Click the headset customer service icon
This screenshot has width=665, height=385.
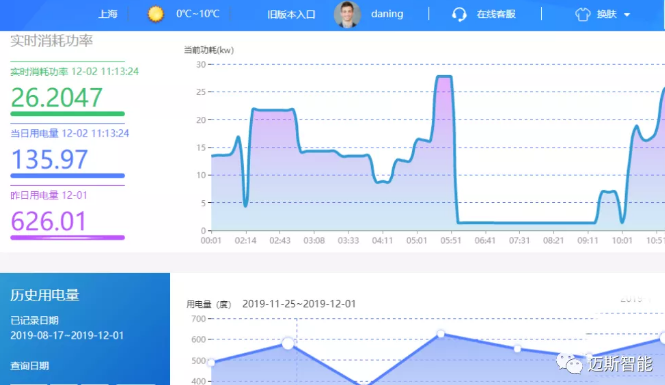click(x=459, y=14)
